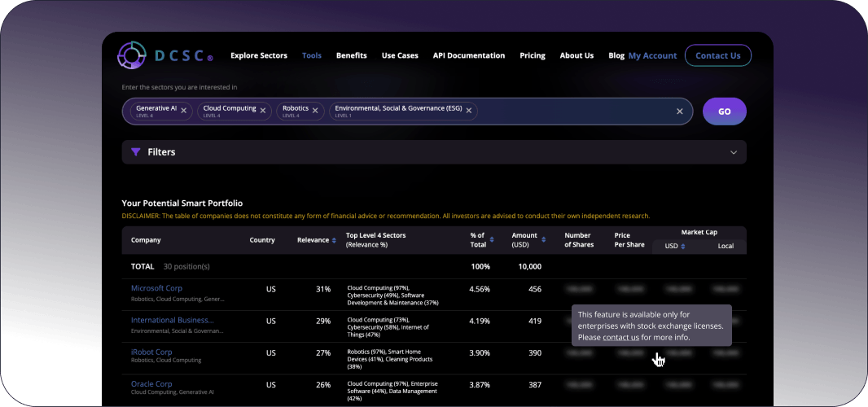The image size is (868, 407).
Task: Click the 419 amount cell
Action: point(535,322)
